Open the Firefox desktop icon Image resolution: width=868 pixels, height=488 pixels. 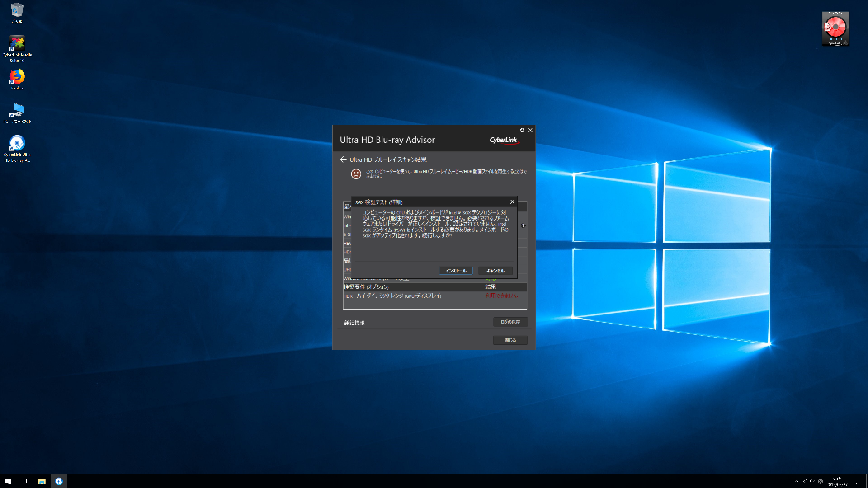coord(17,77)
